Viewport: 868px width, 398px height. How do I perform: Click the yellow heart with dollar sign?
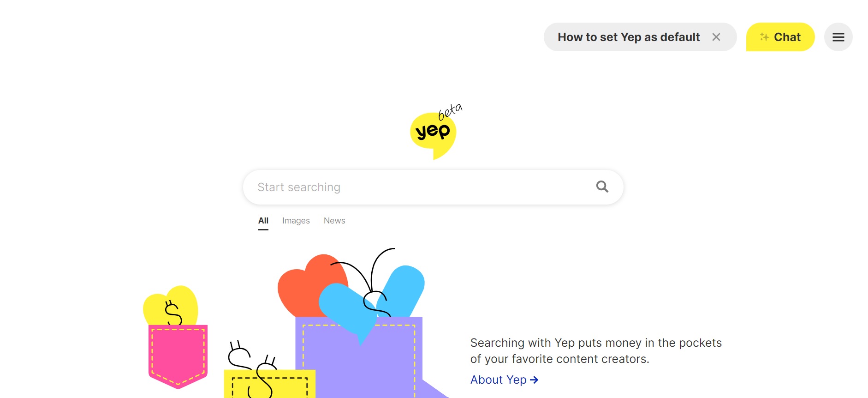point(171,306)
